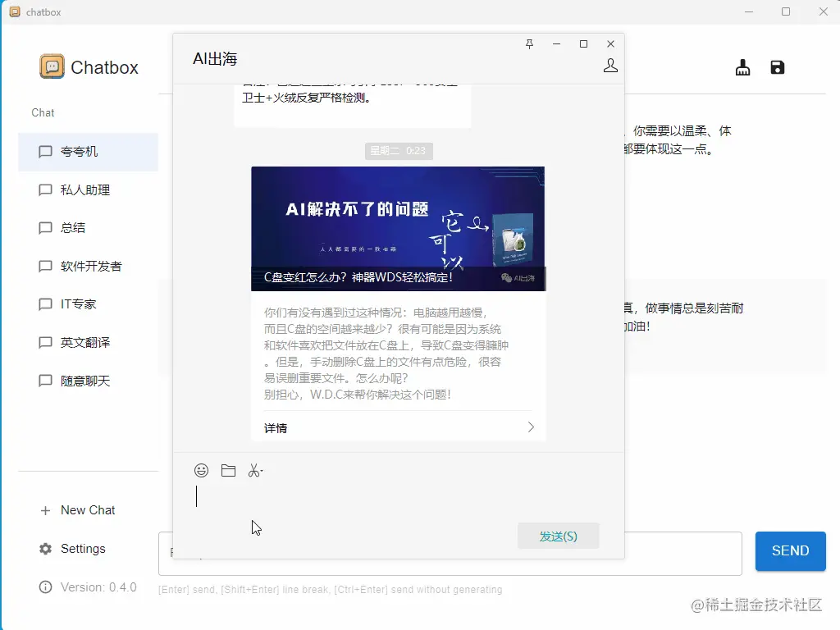The height and width of the screenshot is (630, 840).
Task: Click the 星期二 0:23 timestamp
Action: pyautogui.click(x=399, y=151)
